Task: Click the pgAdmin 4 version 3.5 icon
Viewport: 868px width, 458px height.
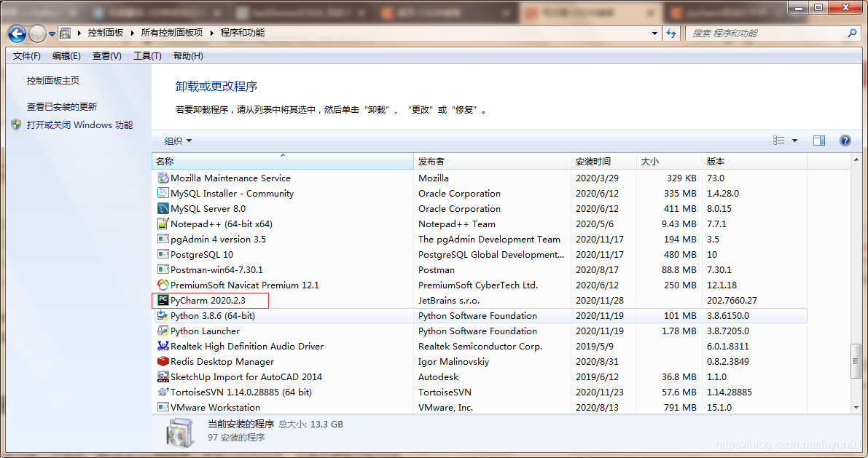Action: 163,239
